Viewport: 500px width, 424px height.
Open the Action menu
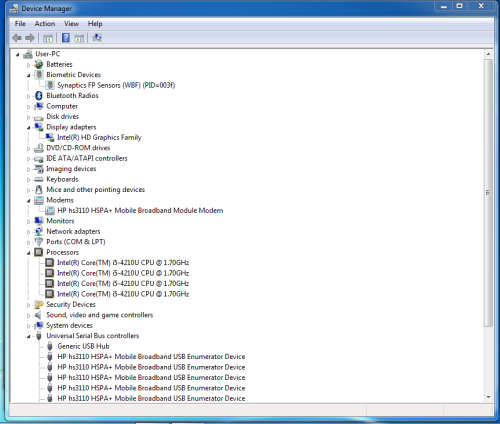point(45,24)
